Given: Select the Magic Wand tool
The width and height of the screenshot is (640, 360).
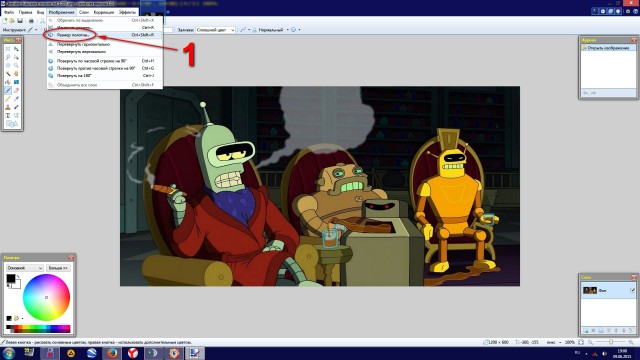Looking at the screenshot, I should pos(8,74).
